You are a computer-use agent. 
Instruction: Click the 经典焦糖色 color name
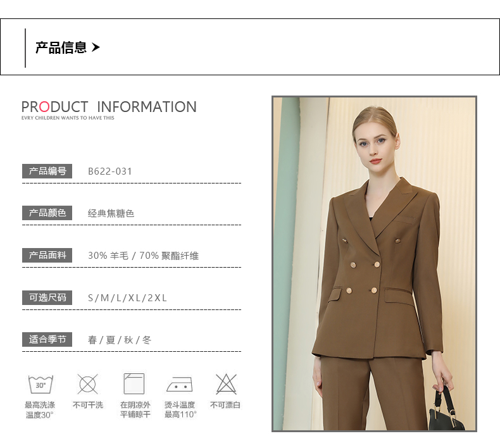pyautogui.click(x=111, y=213)
